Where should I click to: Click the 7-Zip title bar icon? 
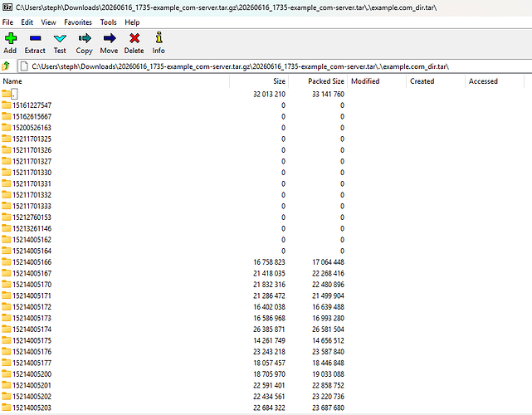[7, 7]
